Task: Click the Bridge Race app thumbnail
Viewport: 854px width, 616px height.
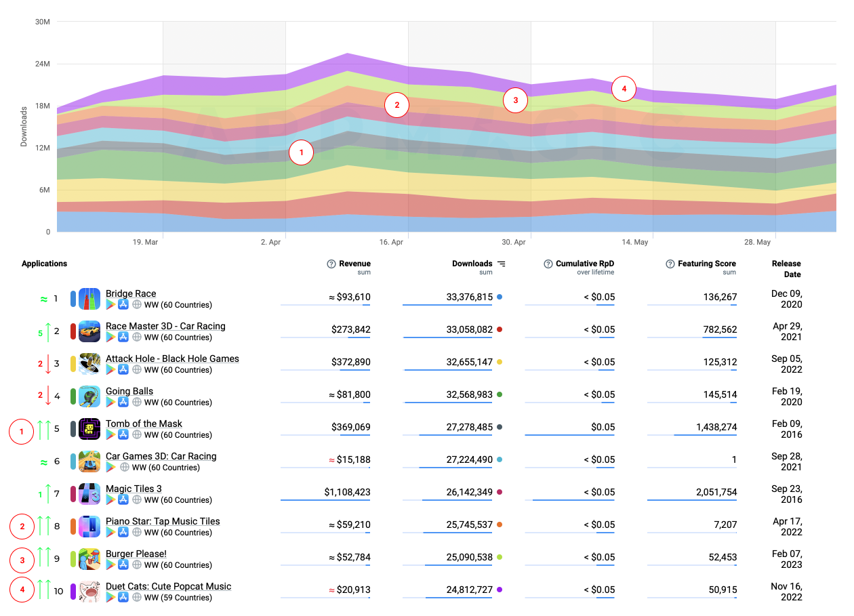Action: (89, 298)
